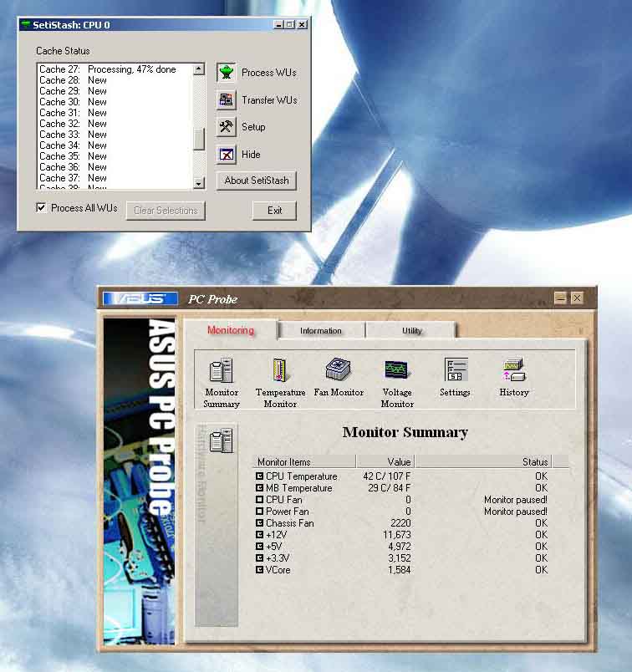632x672 pixels.
Task: Toggle the +3.3V monitor checkbox
Action: coord(259,558)
